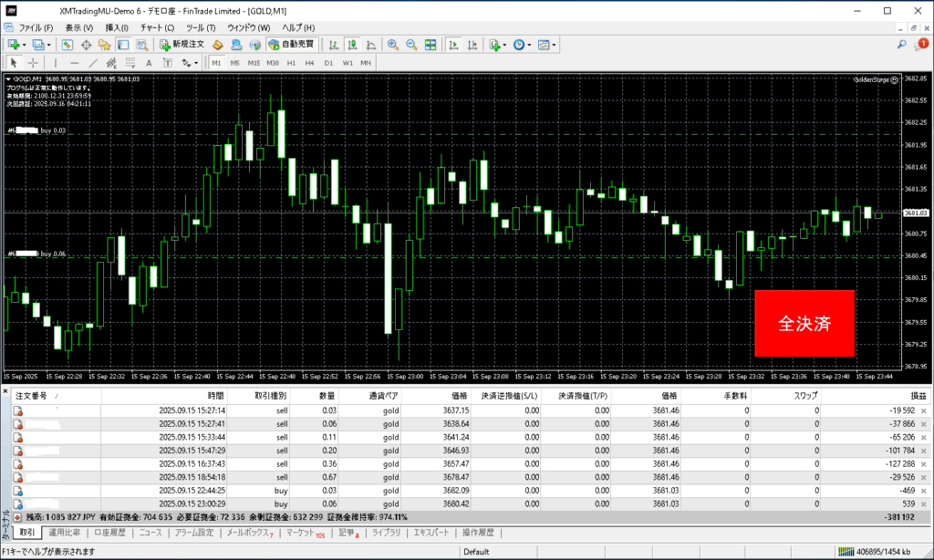Screen dimensions: 934x560
Task: Zoom in on the chart
Action: pyautogui.click(x=393, y=44)
